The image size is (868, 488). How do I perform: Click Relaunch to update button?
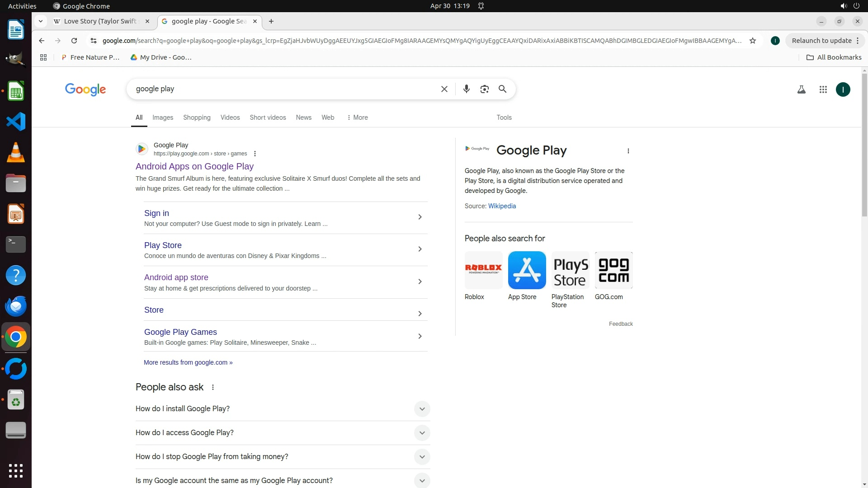pyautogui.click(x=821, y=41)
